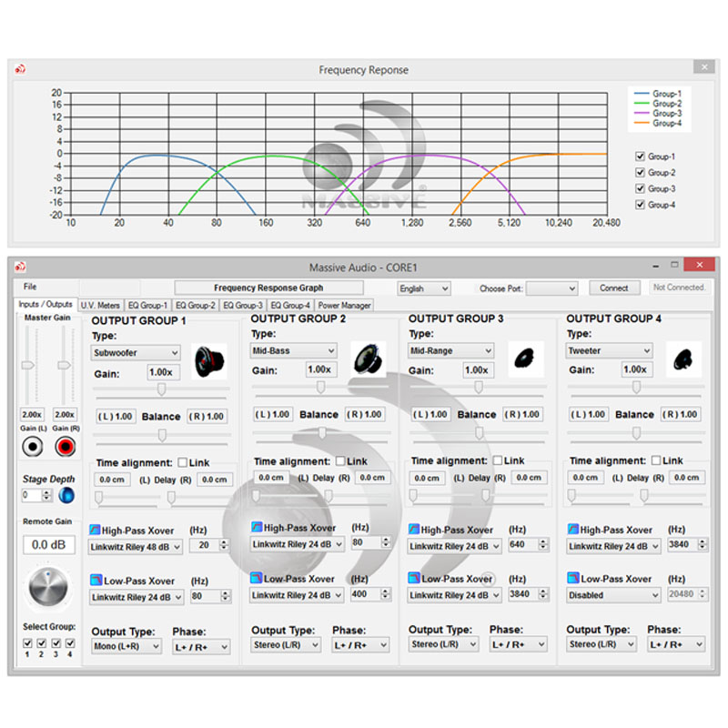Screen dimensions: 728x728
Task: Uncheck Group-3 in the Frequency Response graph
Action: tap(640, 188)
